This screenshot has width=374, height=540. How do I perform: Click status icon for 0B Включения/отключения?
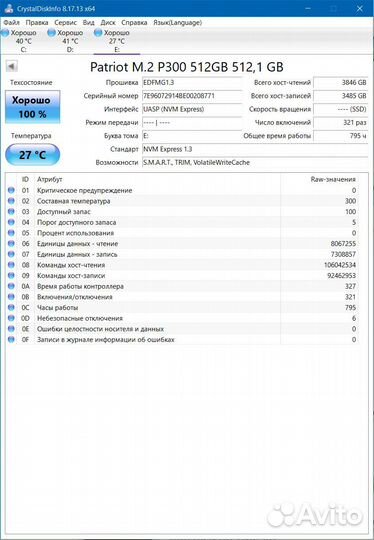11,297
